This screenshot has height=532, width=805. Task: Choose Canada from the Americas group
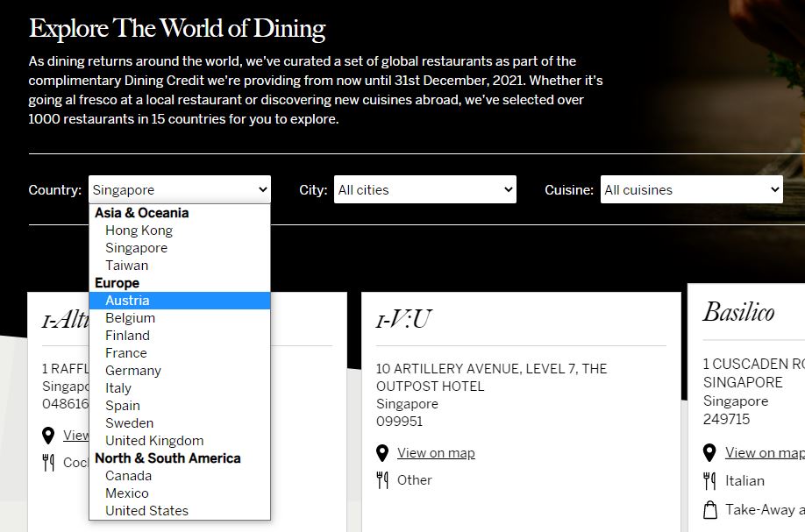[x=180, y=476]
